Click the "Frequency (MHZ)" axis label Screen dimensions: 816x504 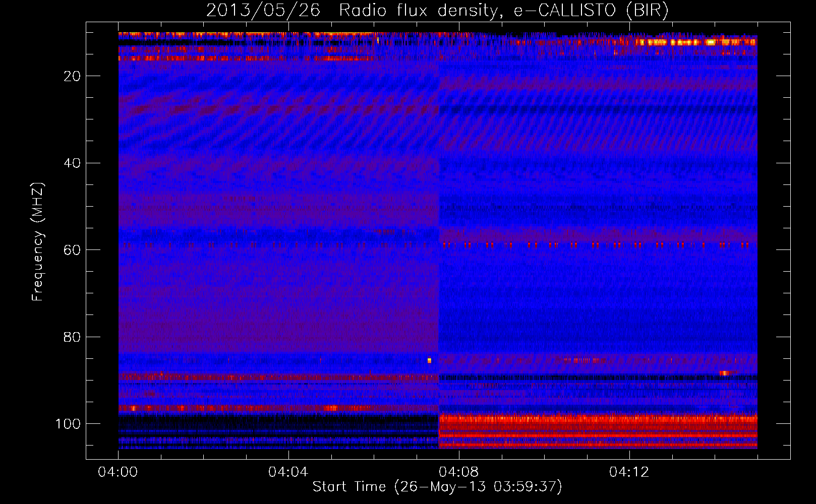pyautogui.click(x=38, y=241)
